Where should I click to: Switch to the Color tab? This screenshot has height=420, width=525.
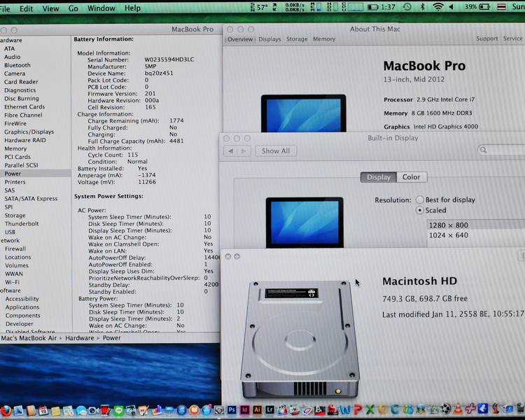pyautogui.click(x=412, y=177)
